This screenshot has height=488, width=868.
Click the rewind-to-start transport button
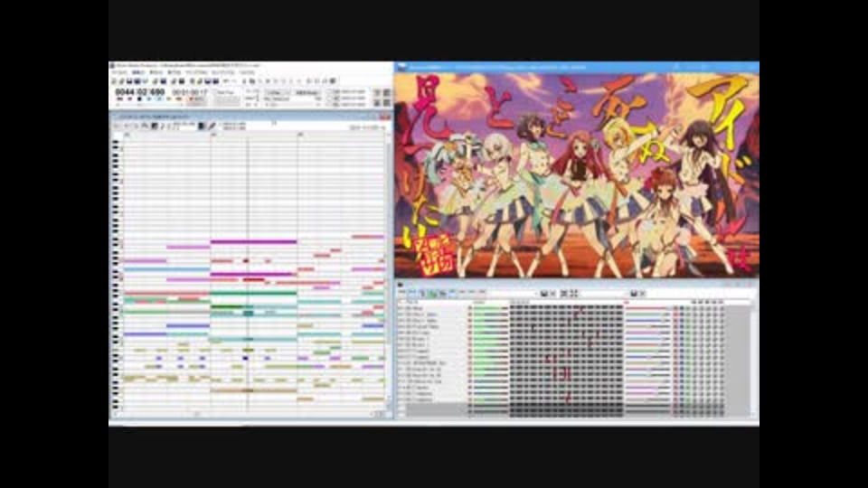click(x=119, y=99)
